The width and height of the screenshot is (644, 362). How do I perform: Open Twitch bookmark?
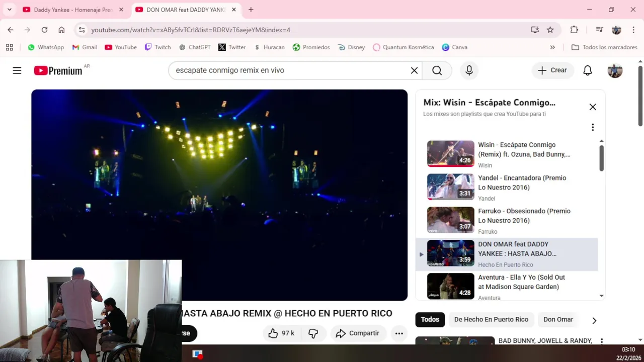click(x=158, y=47)
